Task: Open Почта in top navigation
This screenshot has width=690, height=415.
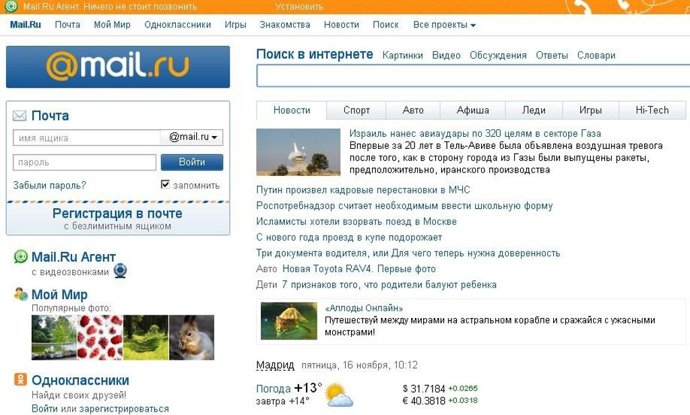Action: click(67, 25)
